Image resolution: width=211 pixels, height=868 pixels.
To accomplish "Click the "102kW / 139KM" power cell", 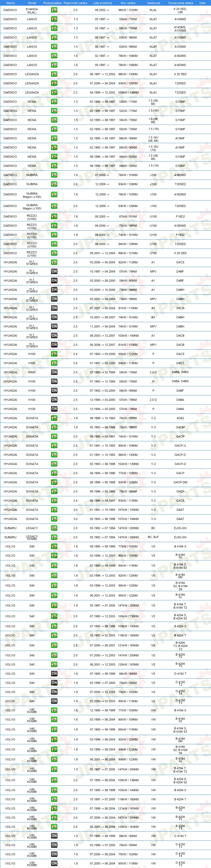I will [x=128, y=464].
